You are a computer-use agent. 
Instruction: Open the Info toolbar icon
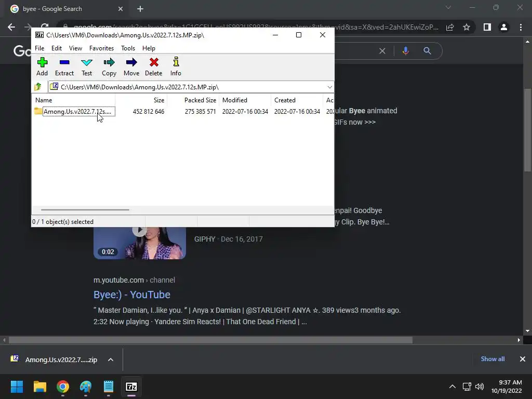pos(176,66)
